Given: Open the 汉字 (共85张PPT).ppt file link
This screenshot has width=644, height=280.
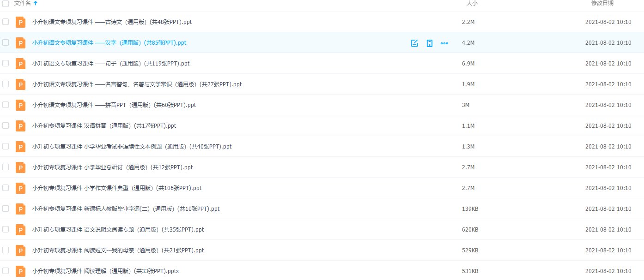Looking at the screenshot, I should point(109,43).
